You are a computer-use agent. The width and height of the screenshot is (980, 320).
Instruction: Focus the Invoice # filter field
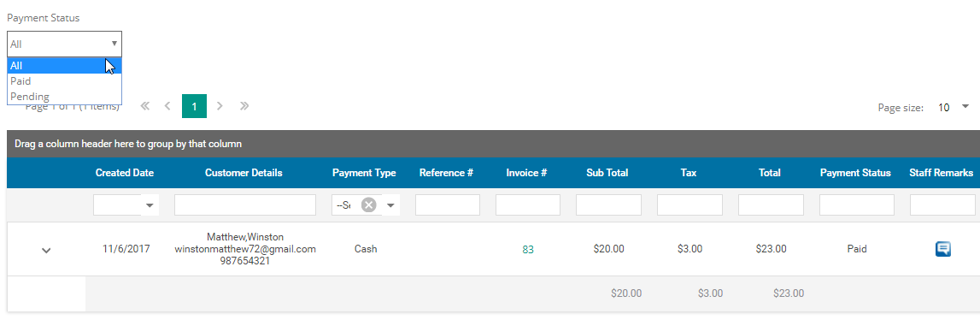[x=527, y=204]
